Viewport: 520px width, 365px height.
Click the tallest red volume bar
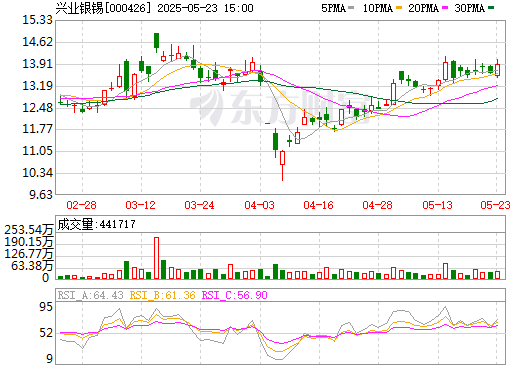pos(156,258)
